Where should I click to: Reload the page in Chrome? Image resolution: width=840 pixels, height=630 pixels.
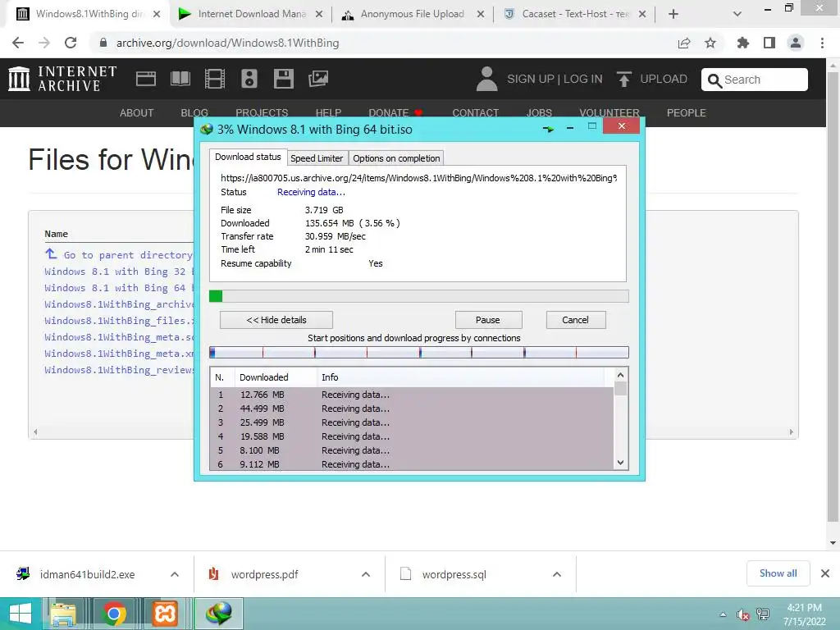71,43
